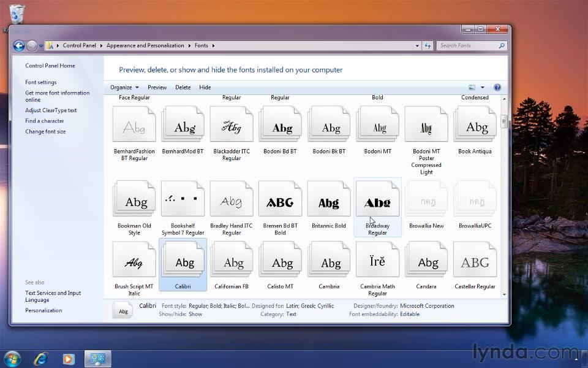Click the scrollbar up arrow
The image size is (588, 368).
point(504,99)
